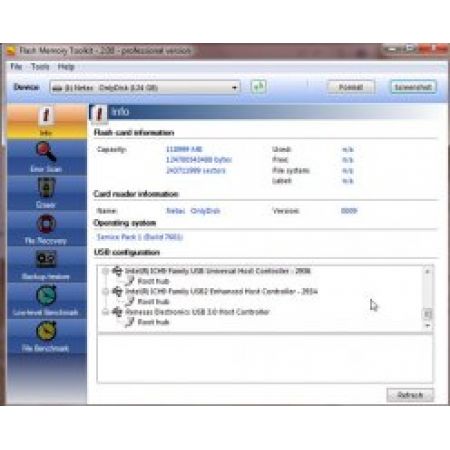Click the Netac OnlyDisk reader name
The height and width of the screenshot is (450, 450).
pyautogui.click(x=193, y=211)
